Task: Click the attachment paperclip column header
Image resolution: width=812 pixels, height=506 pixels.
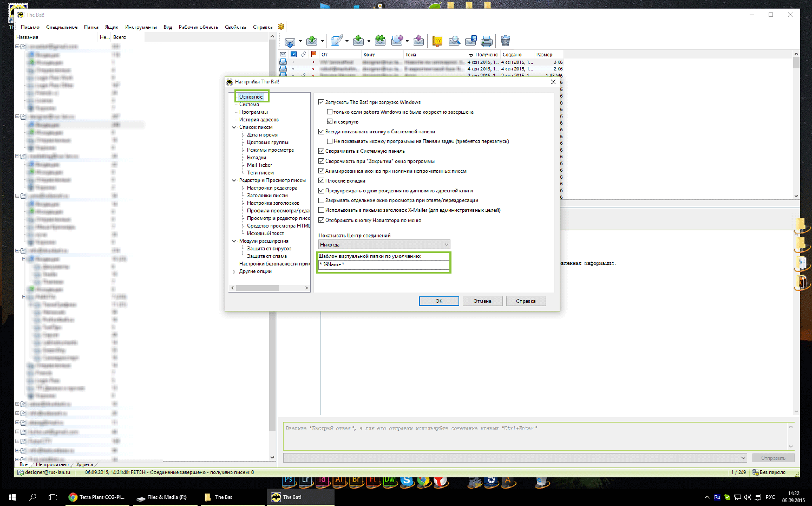Action: tap(304, 54)
